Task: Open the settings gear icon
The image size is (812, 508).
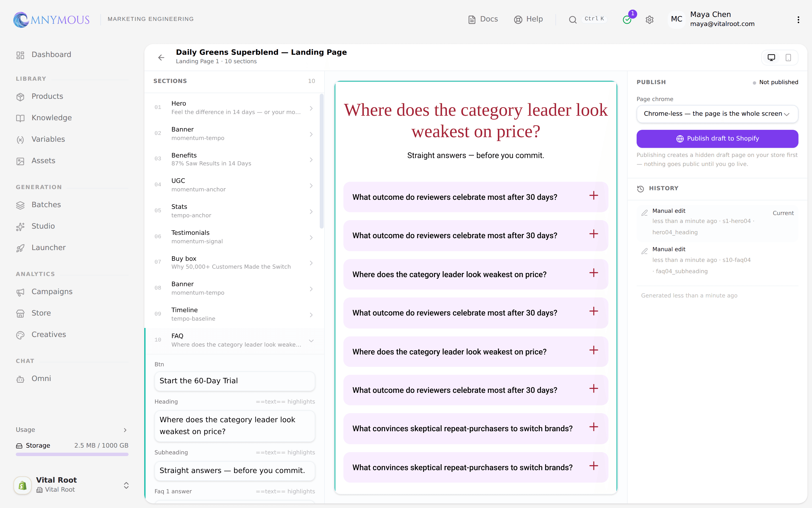Action: pyautogui.click(x=649, y=20)
